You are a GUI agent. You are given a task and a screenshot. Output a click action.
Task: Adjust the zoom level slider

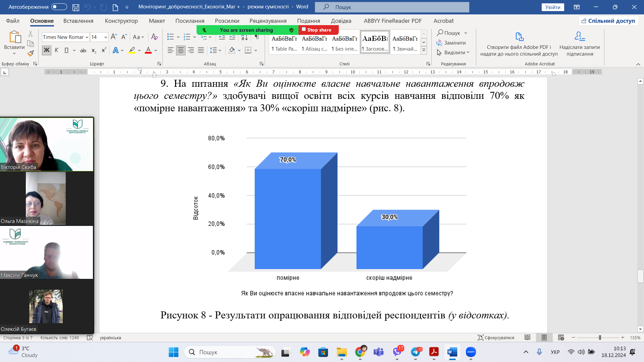pyautogui.click(x=600, y=338)
